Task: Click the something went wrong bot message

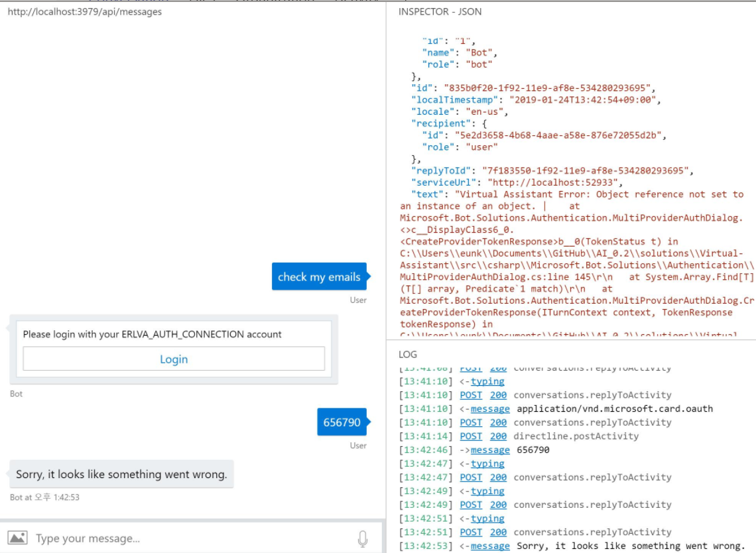Action: tap(119, 474)
